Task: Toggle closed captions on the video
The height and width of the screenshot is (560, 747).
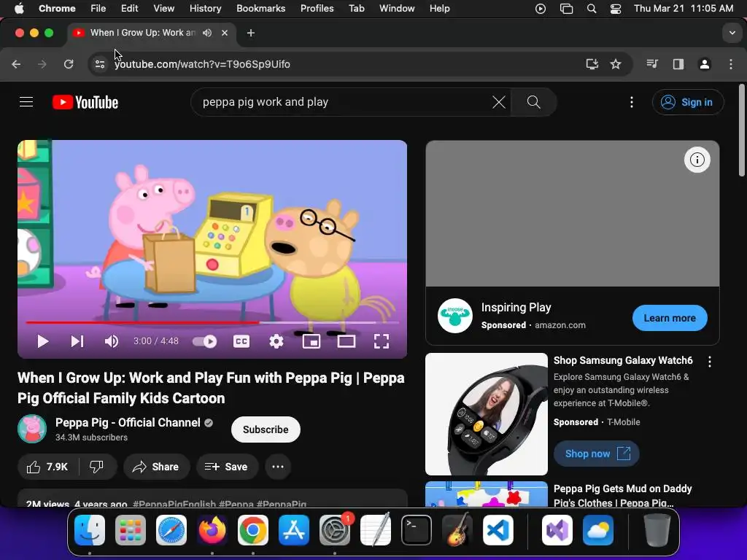Action: 241,341
